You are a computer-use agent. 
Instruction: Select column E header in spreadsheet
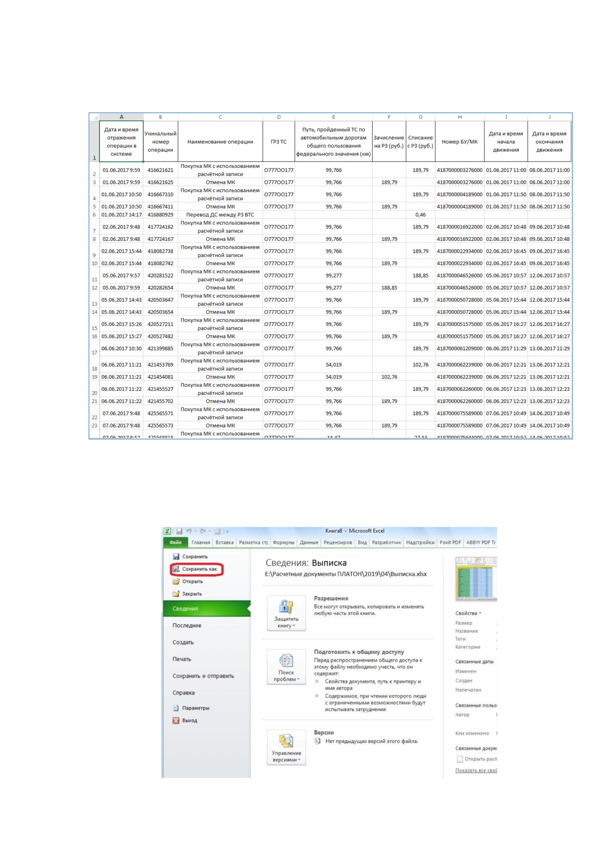coord(334,117)
